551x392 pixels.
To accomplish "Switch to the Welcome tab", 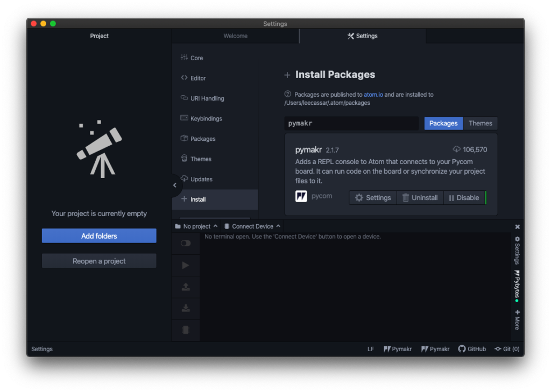I will pos(236,36).
